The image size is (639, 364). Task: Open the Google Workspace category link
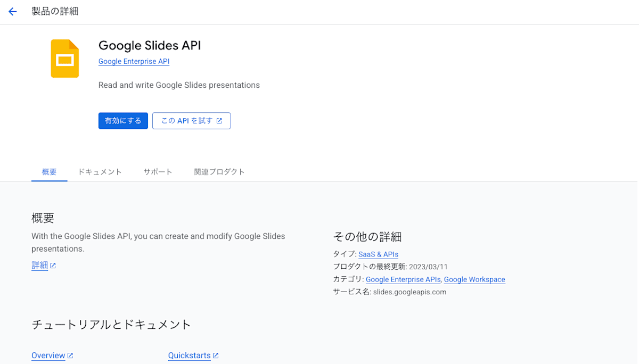[474, 279]
